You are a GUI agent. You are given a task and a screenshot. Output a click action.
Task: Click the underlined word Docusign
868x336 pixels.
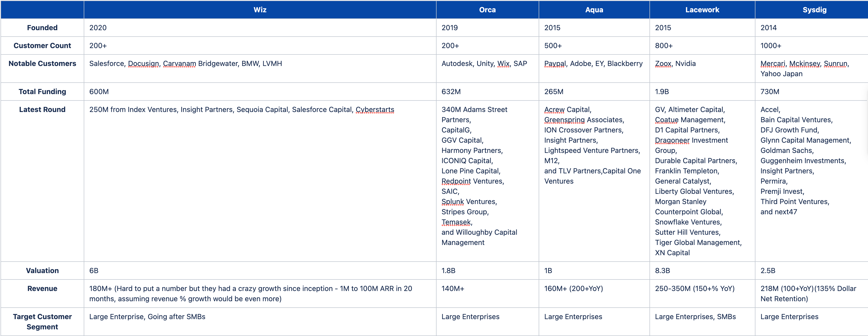click(x=143, y=63)
